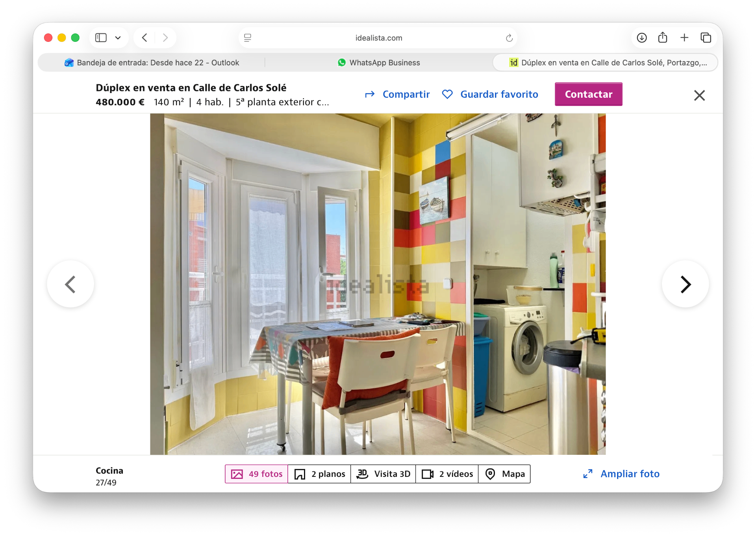The width and height of the screenshot is (756, 536).
Task: Open the page reader icon in address bar
Action: (248, 38)
